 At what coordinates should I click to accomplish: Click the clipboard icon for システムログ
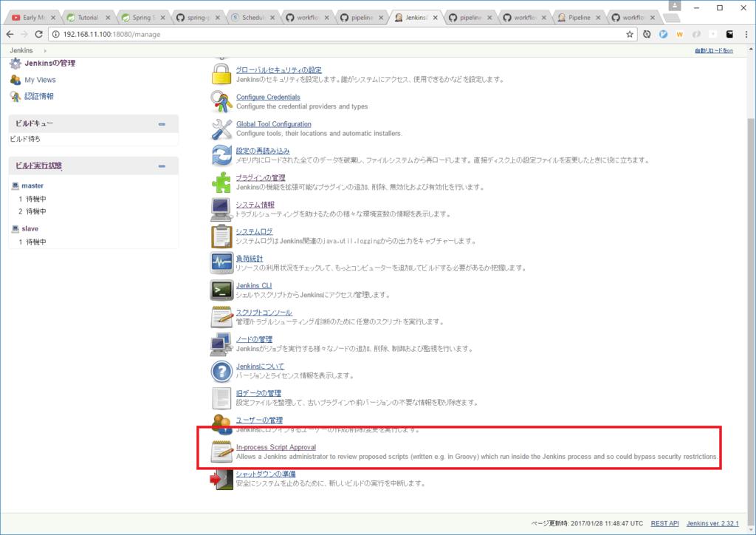pos(221,236)
